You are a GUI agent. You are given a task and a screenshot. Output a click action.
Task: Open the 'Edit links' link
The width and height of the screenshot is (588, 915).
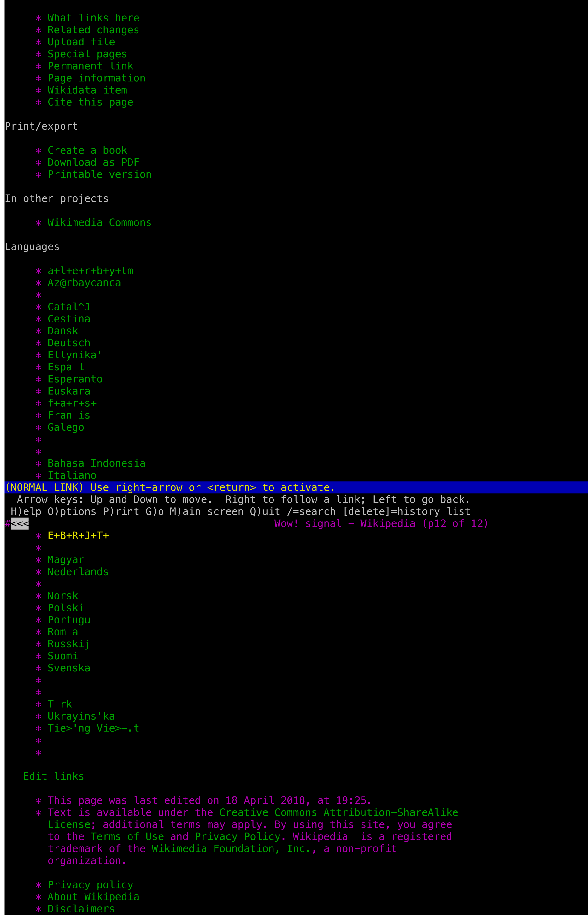pos(54,776)
